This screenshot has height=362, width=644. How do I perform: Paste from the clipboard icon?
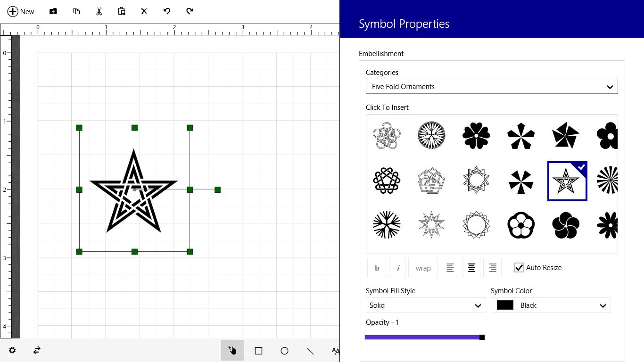tap(122, 11)
